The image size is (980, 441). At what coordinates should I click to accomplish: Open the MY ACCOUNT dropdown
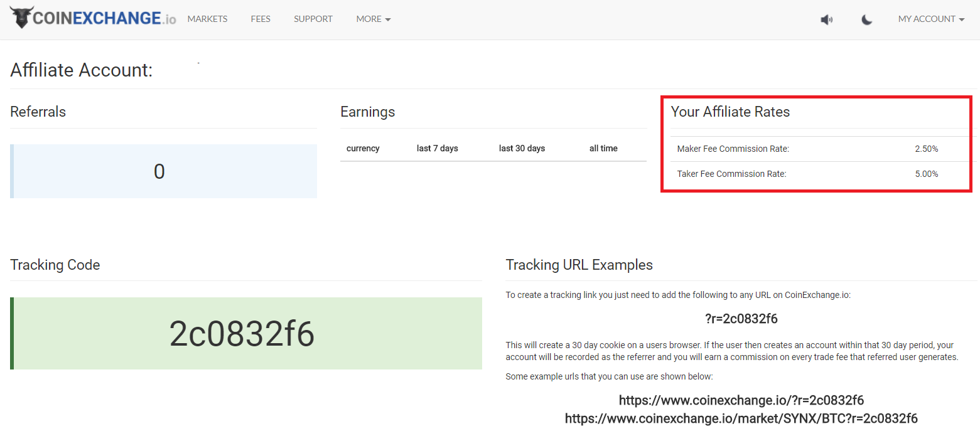point(930,19)
